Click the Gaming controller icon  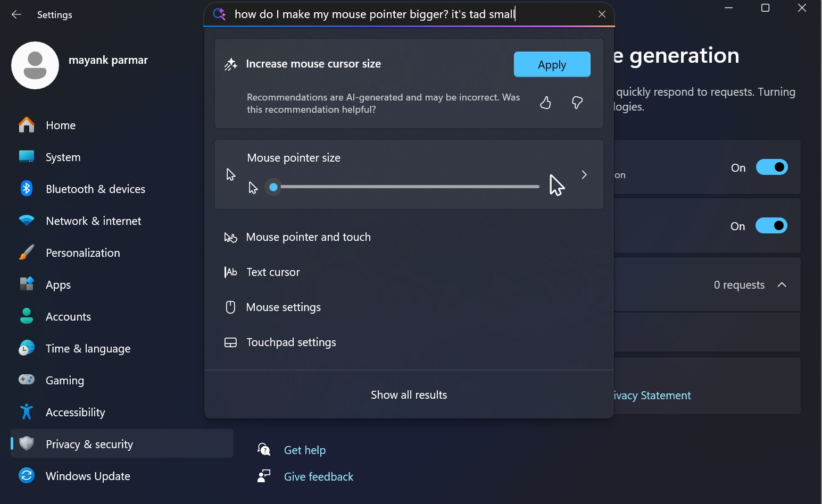[x=27, y=380]
